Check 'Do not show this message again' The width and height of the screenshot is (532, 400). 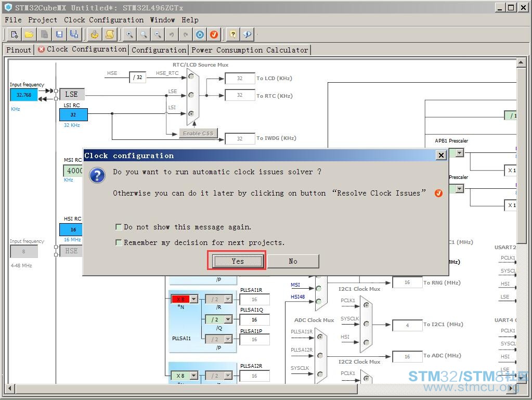click(x=119, y=227)
